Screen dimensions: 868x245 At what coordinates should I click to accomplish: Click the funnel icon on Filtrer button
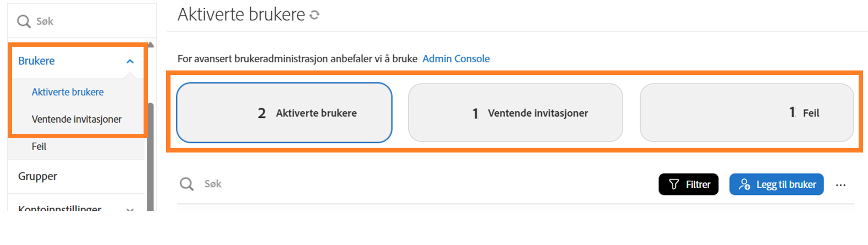pyautogui.click(x=674, y=184)
